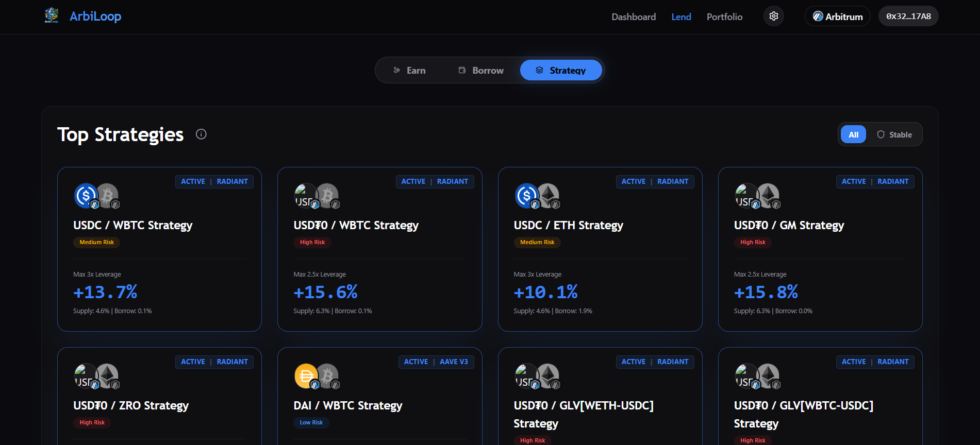Image resolution: width=980 pixels, height=445 pixels.
Task: Click the WBTC icon on USD₮0 / WBTC card
Action: coord(327,196)
